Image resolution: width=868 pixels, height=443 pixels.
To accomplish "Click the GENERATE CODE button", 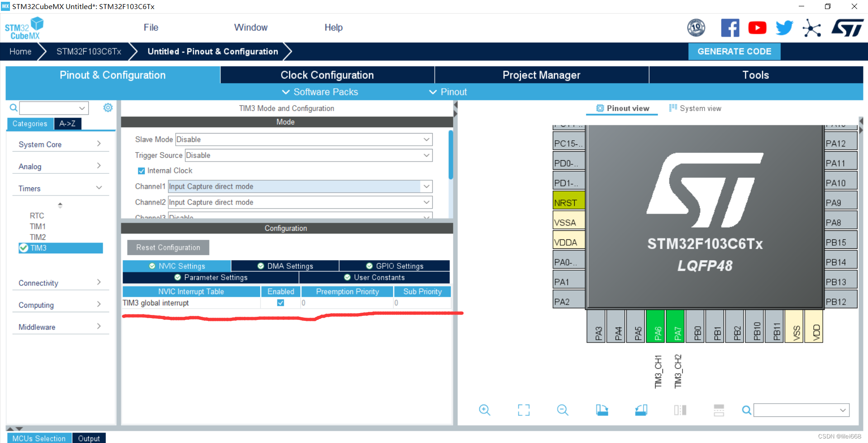I will click(x=734, y=52).
